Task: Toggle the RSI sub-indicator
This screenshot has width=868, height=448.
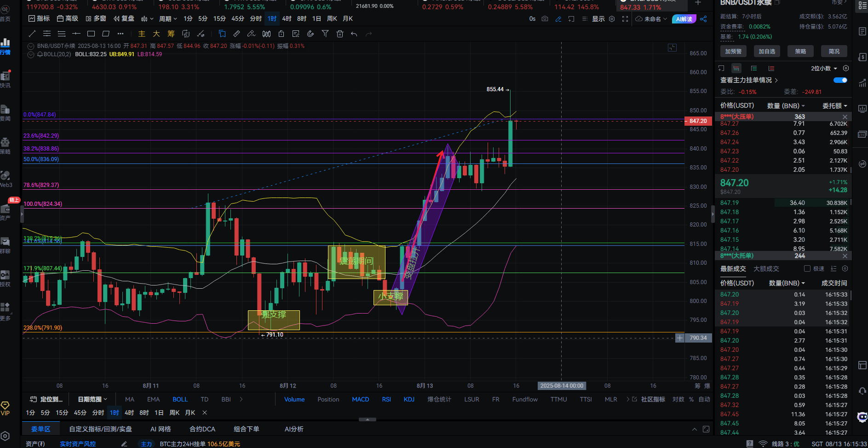Action: pos(386,399)
